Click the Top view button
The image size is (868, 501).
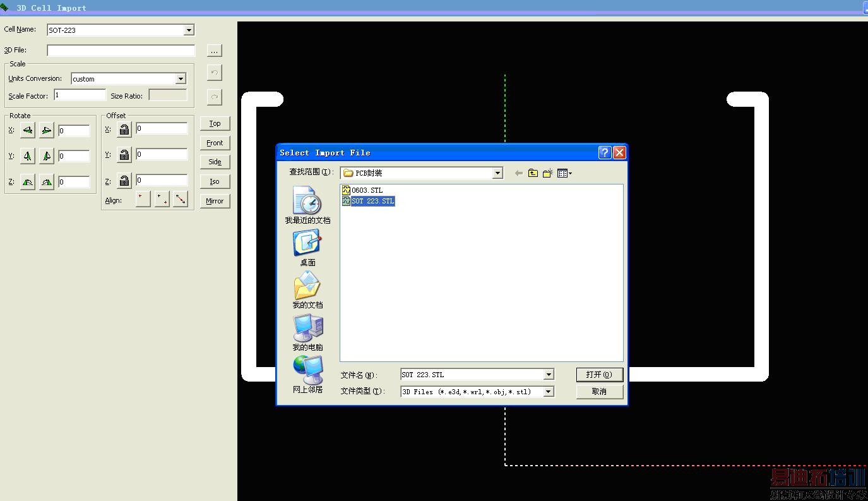pyautogui.click(x=215, y=124)
